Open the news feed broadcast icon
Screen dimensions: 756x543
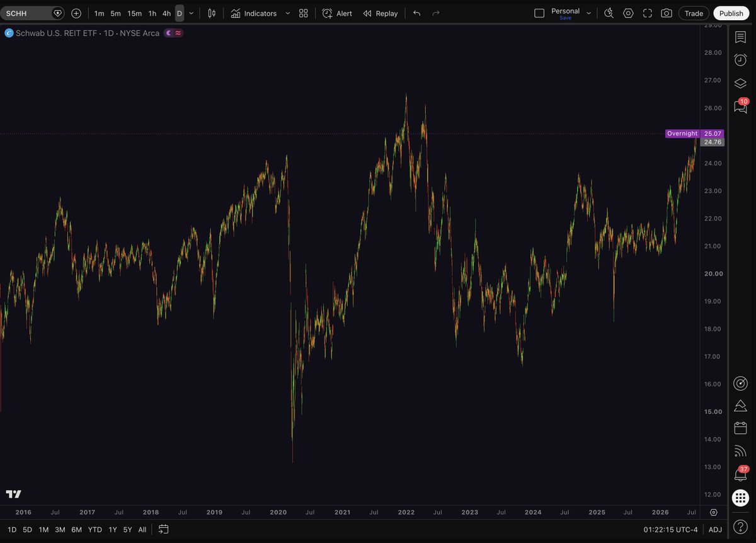point(741,451)
